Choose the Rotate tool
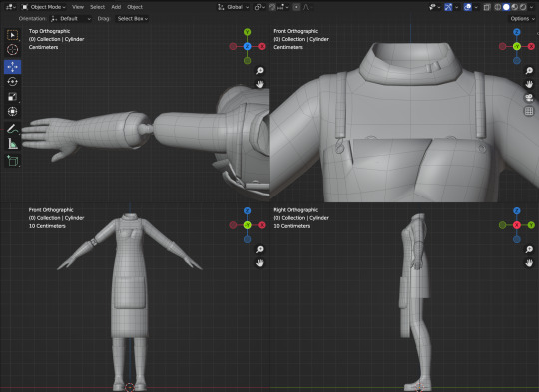 pos(12,82)
